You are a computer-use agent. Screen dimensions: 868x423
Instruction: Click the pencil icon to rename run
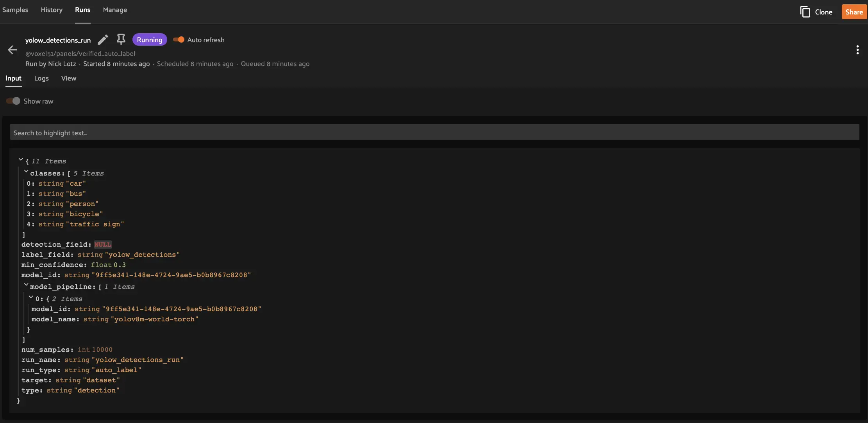coord(103,40)
